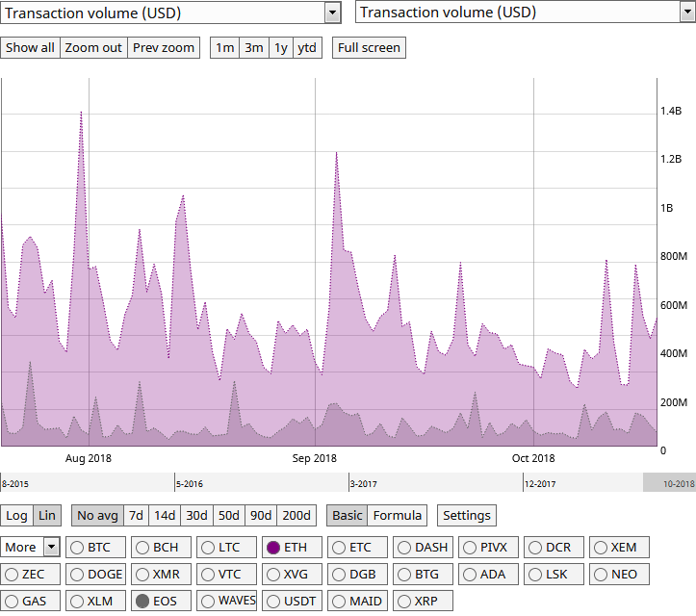Toggle VTC series radio

(x=226, y=575)
